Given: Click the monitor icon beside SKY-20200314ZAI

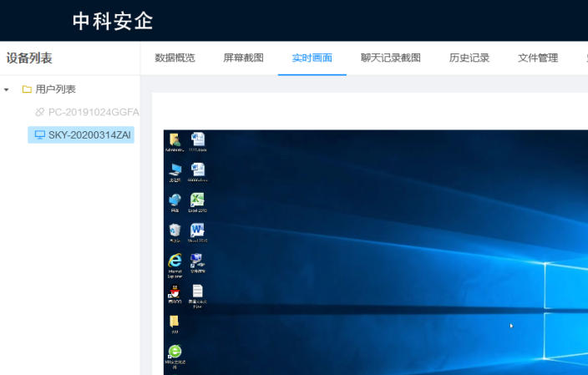Looking at the screenshot, I should 40,135.
